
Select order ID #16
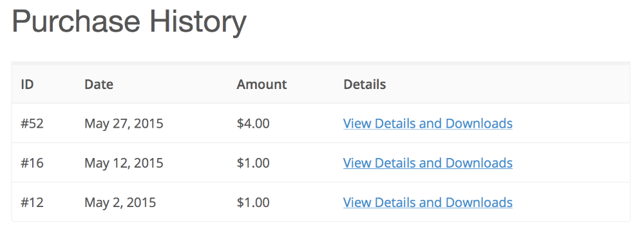click(32, 163)
